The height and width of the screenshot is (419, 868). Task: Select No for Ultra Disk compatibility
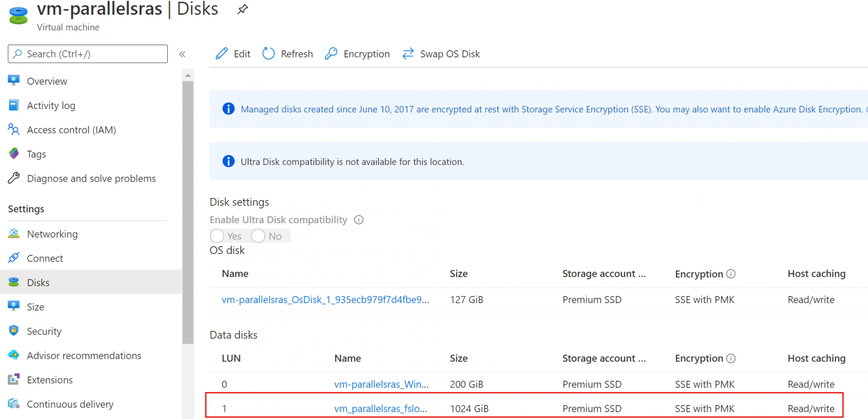(x=258, y=235)
